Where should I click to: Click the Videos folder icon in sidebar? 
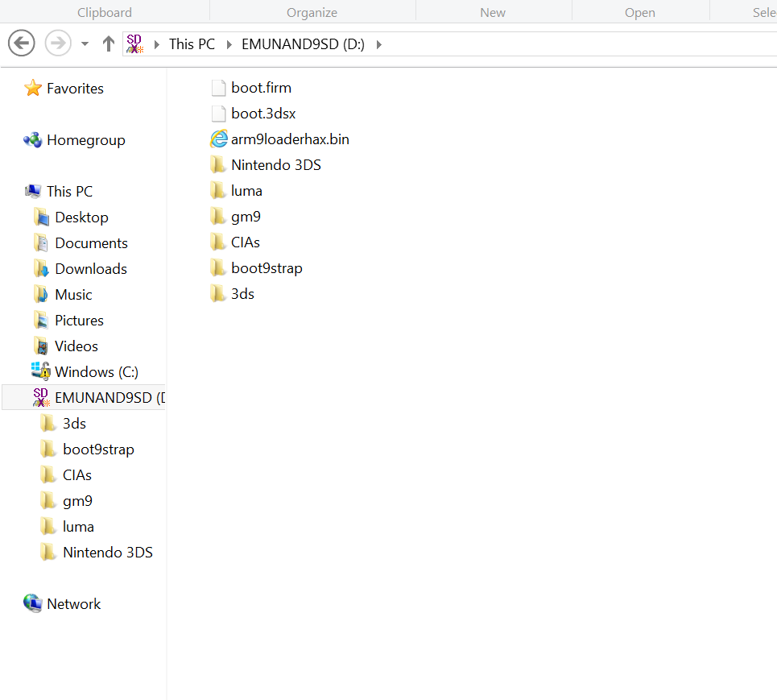pos(42,346)
